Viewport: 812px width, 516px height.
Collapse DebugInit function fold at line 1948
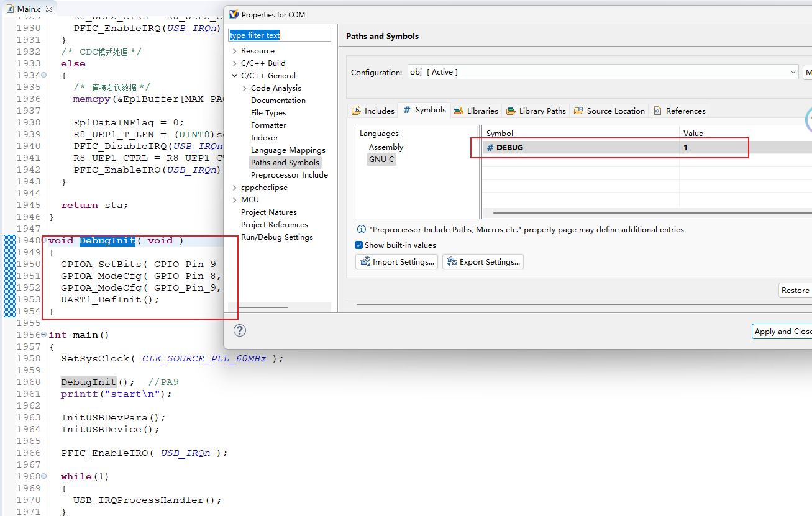pos(43,240)
